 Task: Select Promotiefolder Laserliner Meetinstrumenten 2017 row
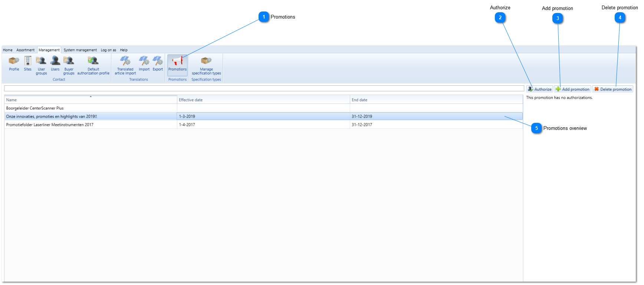pyautogui.click(x=263, y=125)
